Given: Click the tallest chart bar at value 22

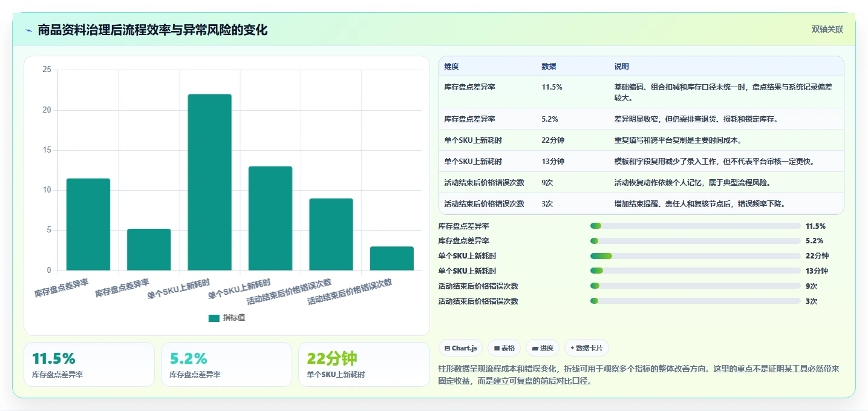Looking at the screenshot, I should [x=209, y=182].
